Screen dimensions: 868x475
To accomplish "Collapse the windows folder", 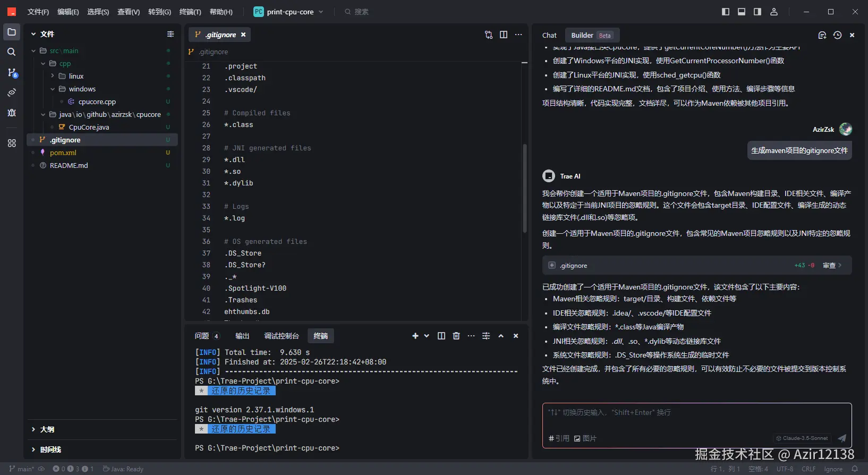I will [x=53, y=89].
